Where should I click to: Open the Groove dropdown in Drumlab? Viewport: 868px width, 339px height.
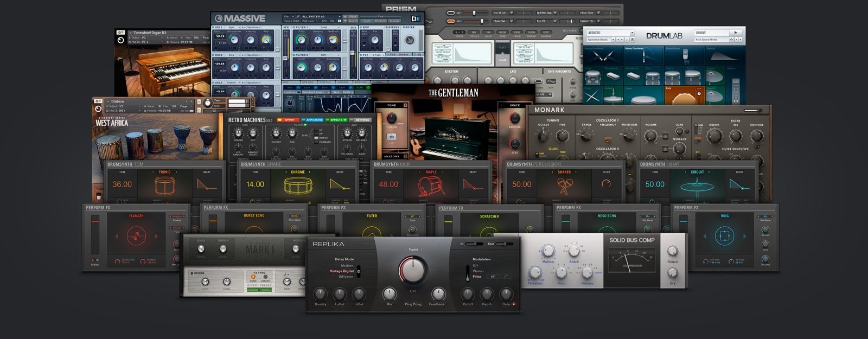711,33
